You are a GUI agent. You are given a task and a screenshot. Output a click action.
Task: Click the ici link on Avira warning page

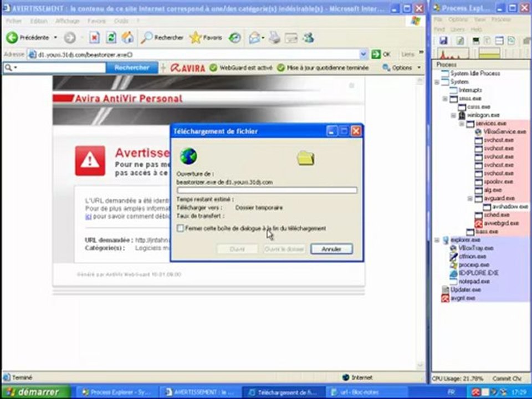(88, 217)
